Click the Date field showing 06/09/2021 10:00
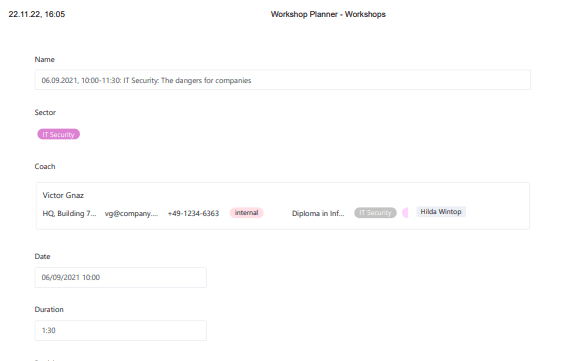 pos(120,277)
